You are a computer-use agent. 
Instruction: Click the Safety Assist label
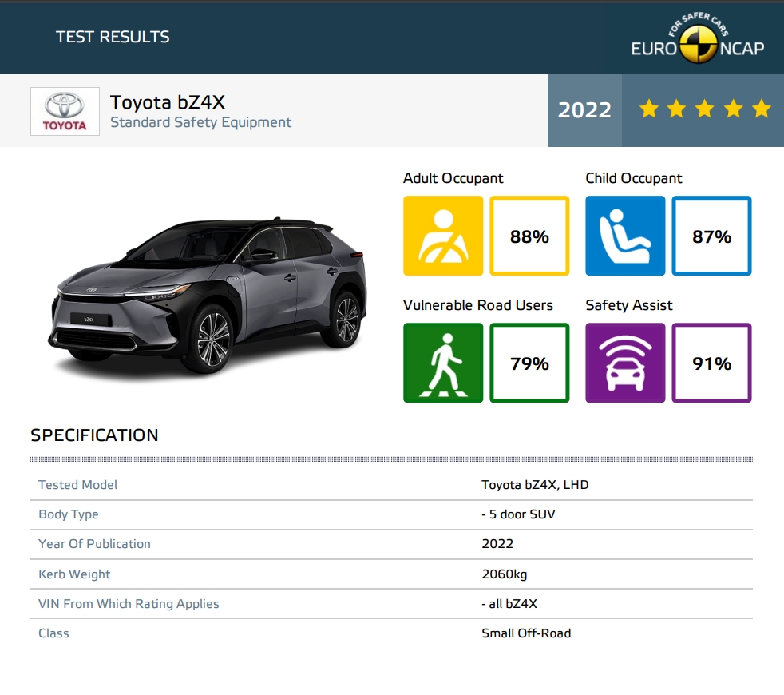coord(629,305)
